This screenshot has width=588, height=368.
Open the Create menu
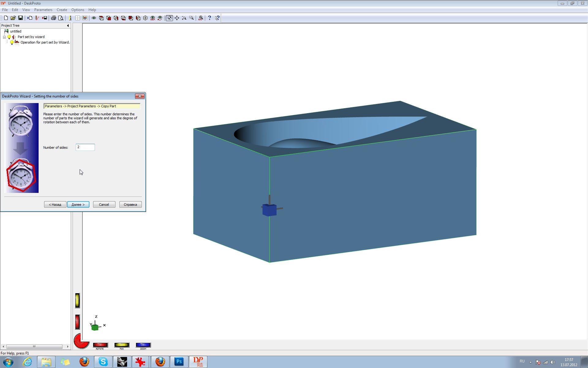[62, 10]
